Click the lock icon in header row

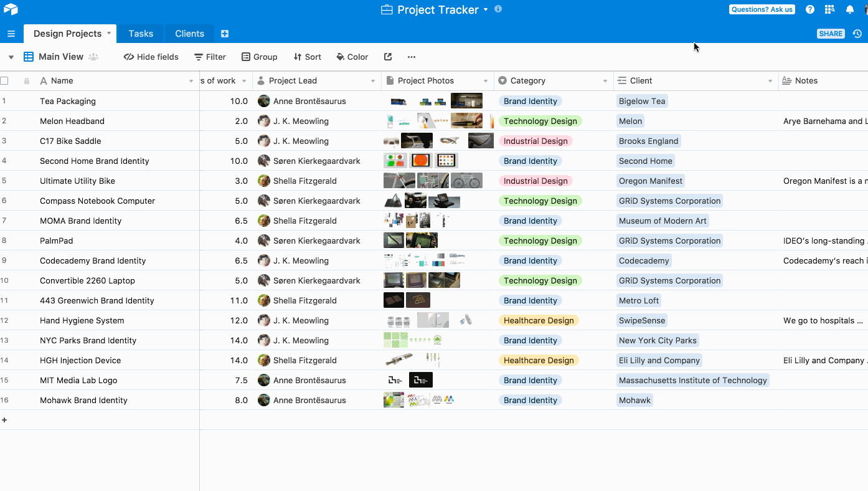click(x=27, y=81)
